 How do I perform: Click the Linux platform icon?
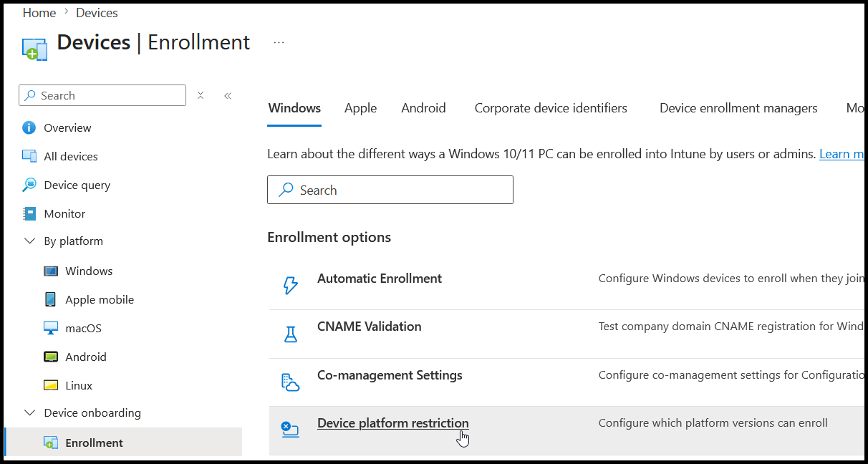[50, 385]
